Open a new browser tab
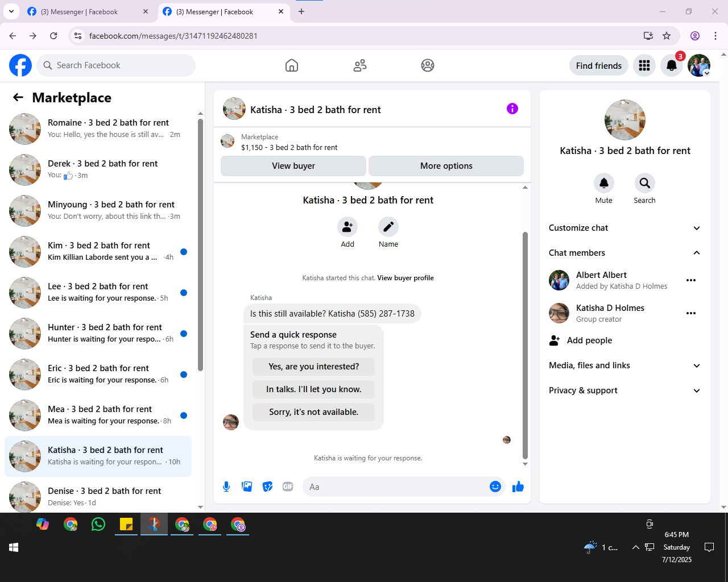The width and height of the screenshot is (728, 582). (301, 11)
